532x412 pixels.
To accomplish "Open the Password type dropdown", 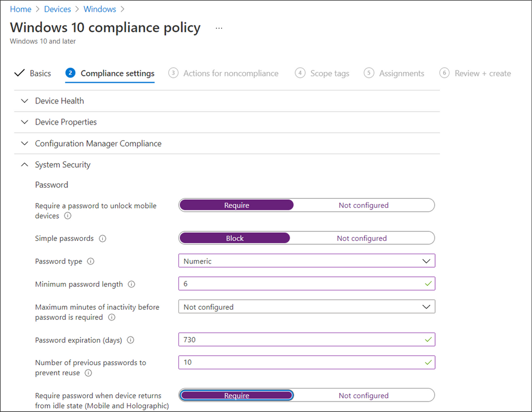I will click(x=307, y=261).
